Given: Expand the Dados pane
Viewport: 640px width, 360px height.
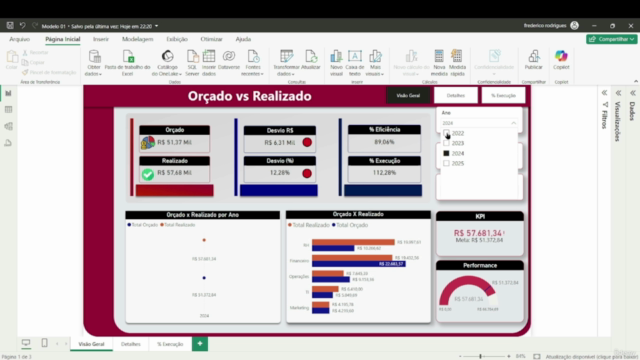Looking at the screenshot, I should click(x=633, y=93).
